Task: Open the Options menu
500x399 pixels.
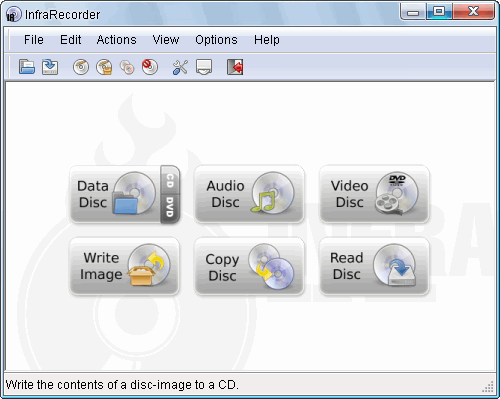Action: tap(216, 40)
